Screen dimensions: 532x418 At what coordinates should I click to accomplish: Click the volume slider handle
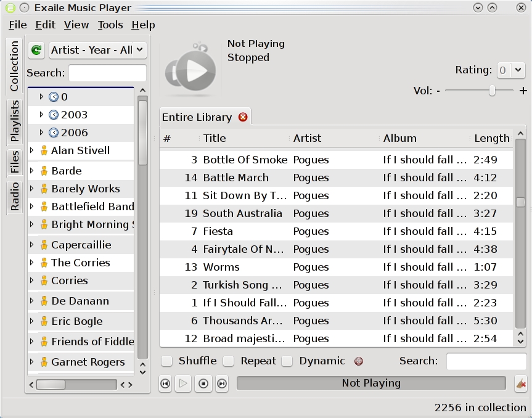click(492, 91)
